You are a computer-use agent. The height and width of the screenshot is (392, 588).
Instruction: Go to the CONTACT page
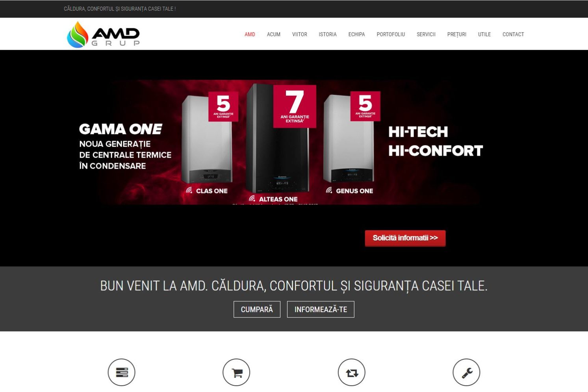tap(513, 34)
